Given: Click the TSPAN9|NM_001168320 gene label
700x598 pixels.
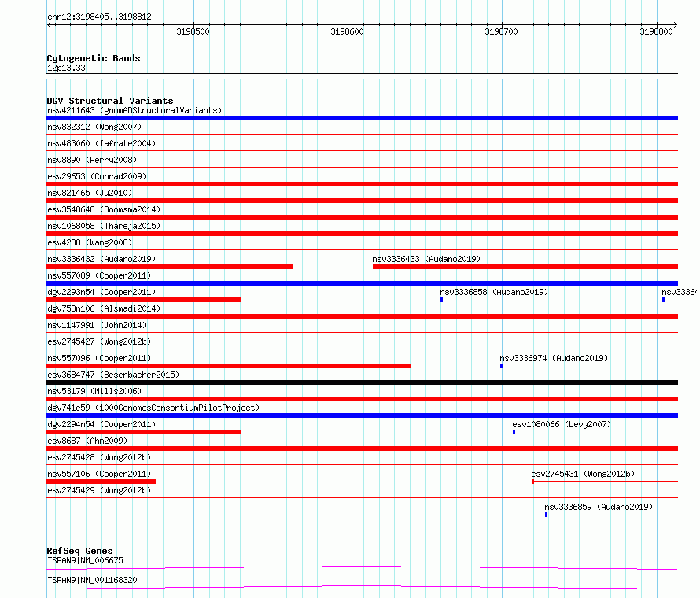Looking at the screenshot, I should [x=92, y=580].
